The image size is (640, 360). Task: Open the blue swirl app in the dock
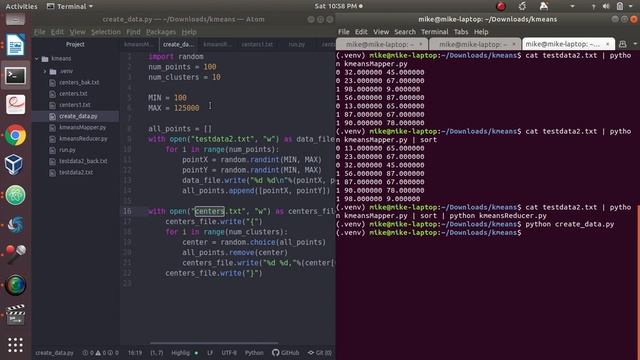pyautogui.click(x=16, y=225)
